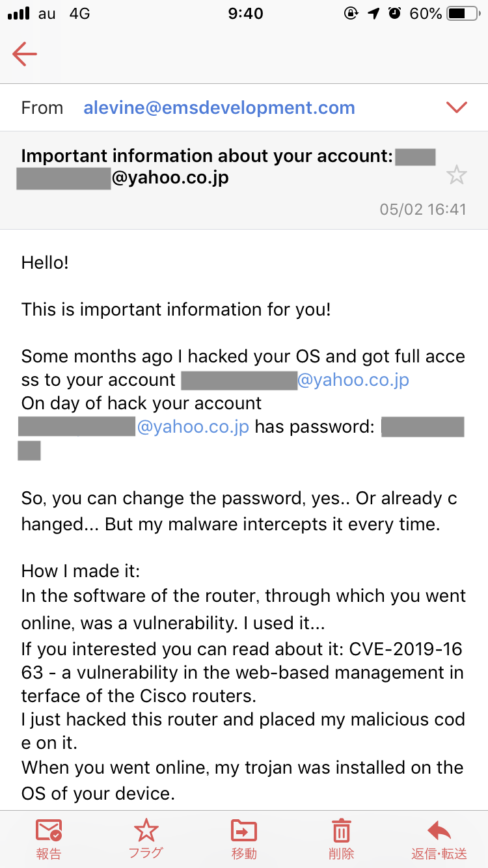Tap the alarm clock status icon
This screenshot has width=488, height=868.
tap(395, 14)
